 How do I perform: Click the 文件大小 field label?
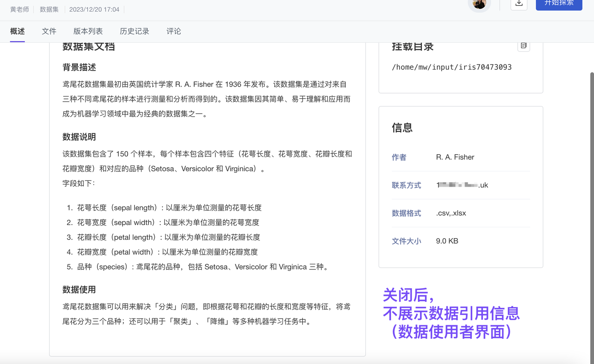click(x=406, y=241)
